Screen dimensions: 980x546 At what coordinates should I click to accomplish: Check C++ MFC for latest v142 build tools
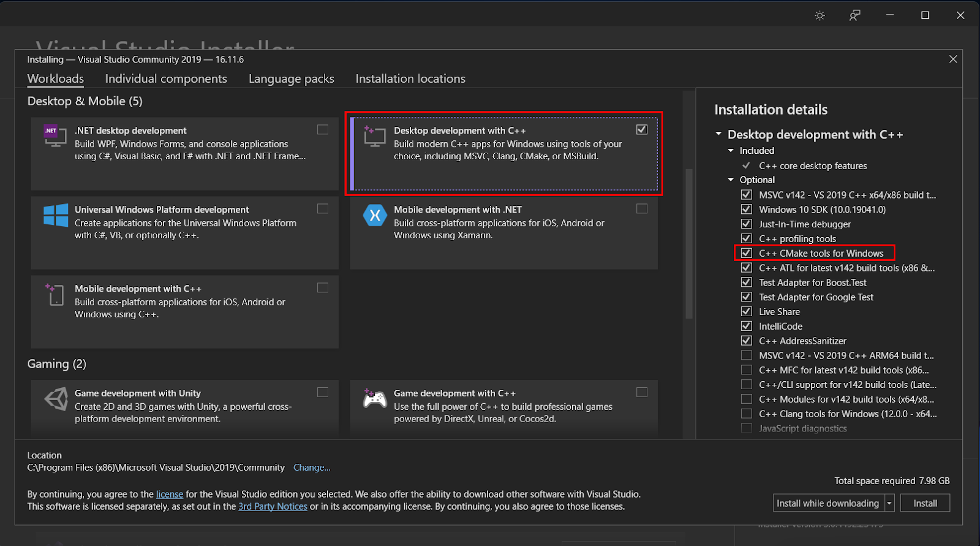click(x=747, y=370)
